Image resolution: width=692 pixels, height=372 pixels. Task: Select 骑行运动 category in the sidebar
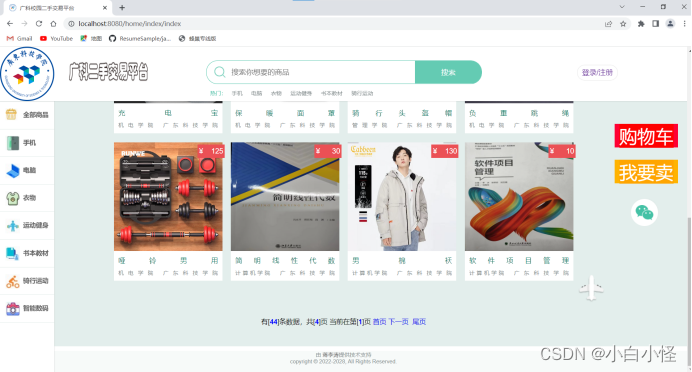(35, 281)
